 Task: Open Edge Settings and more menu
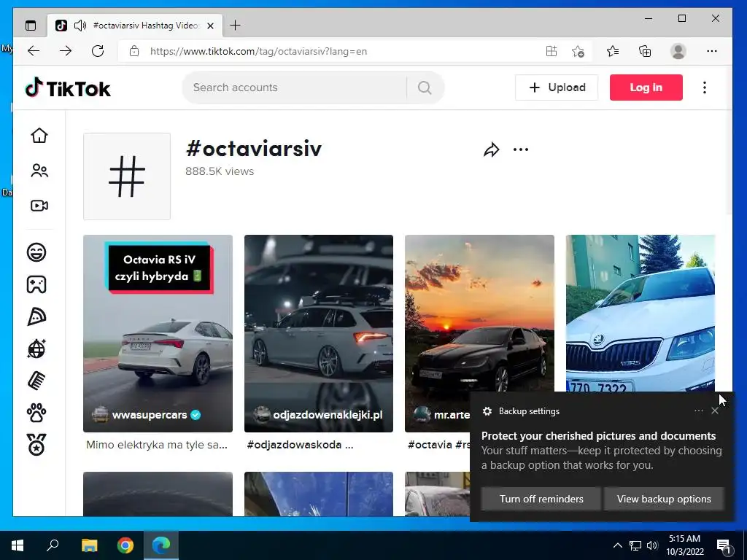[x=712, y=51]
